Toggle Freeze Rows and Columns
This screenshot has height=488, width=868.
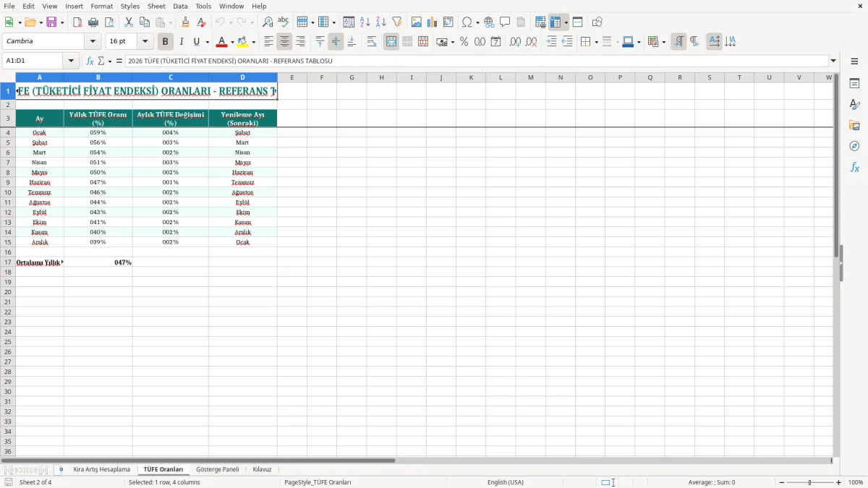(x=556, y=22)
